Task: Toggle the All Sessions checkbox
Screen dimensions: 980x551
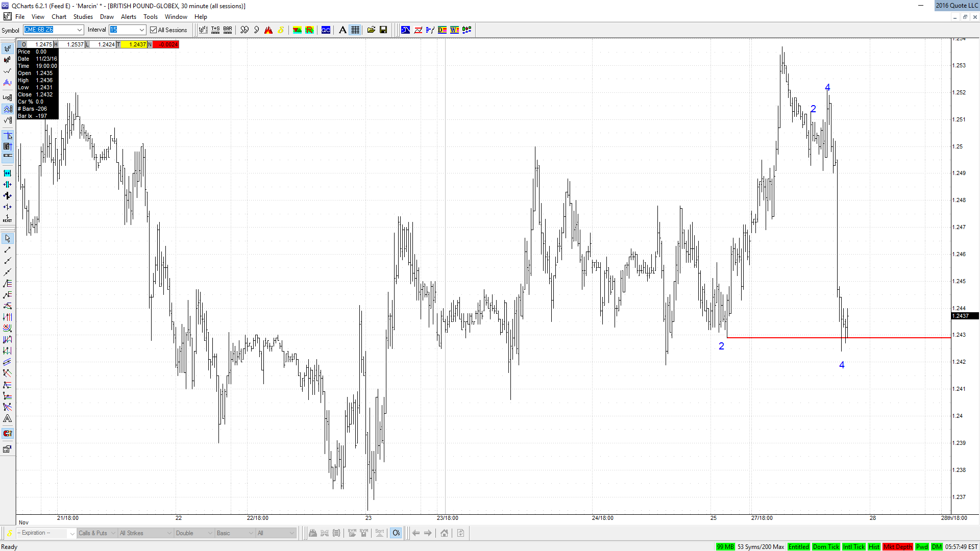Action: click(153, 30)
